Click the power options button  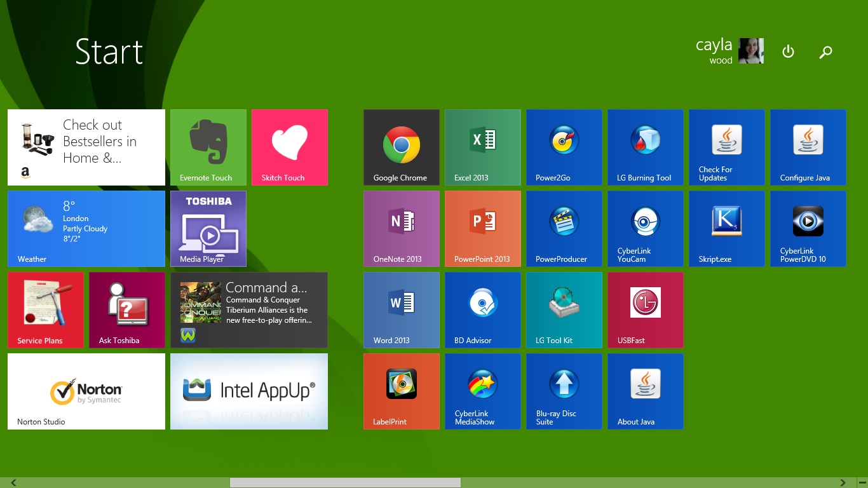tap(788, 51)
